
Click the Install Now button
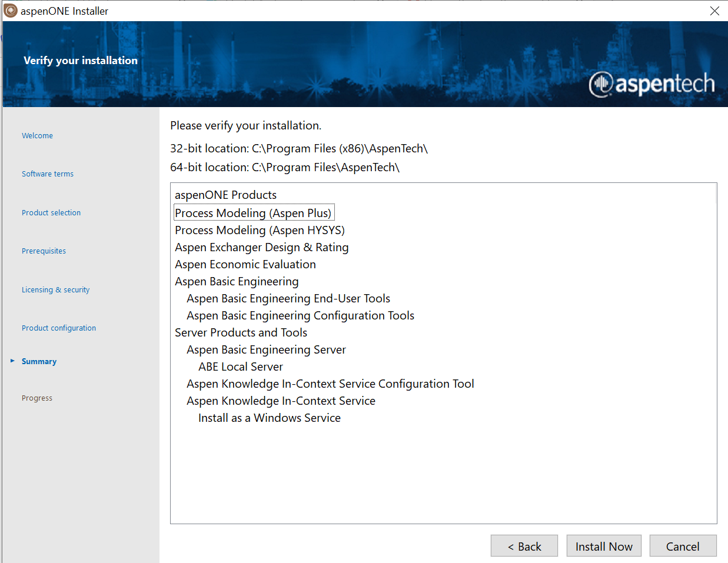pyautogui.click(x=604, y=545)
